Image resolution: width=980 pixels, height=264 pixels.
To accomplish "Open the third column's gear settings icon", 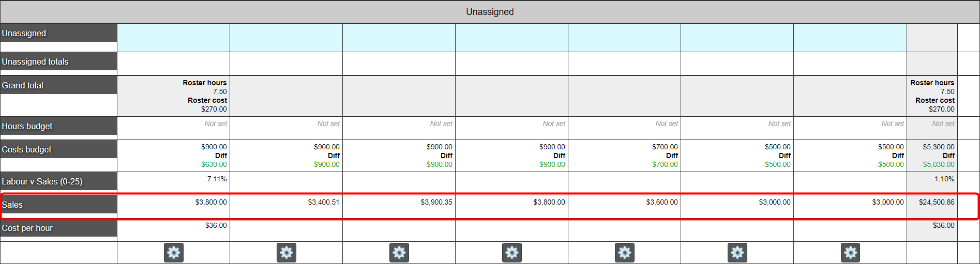I will tap(399, 253).
